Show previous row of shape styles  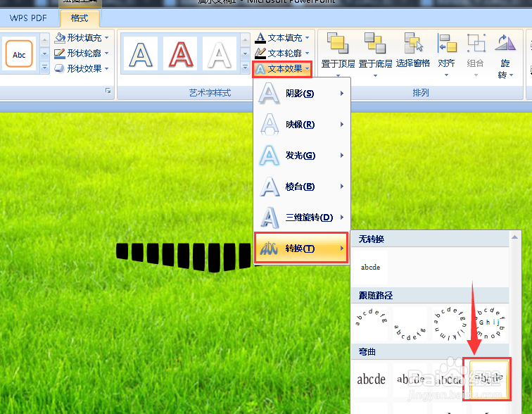(44, 40)
